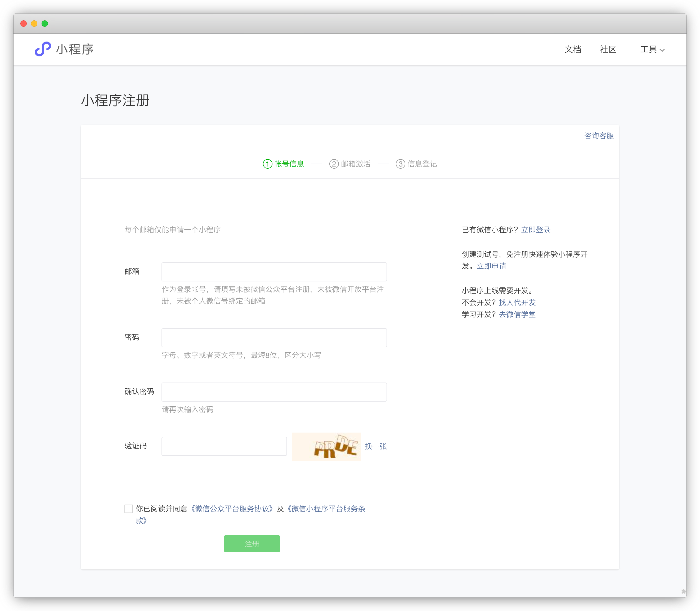700x611 pixels.
Task: Click the 立即申请 link
Action: pos(491,266)
